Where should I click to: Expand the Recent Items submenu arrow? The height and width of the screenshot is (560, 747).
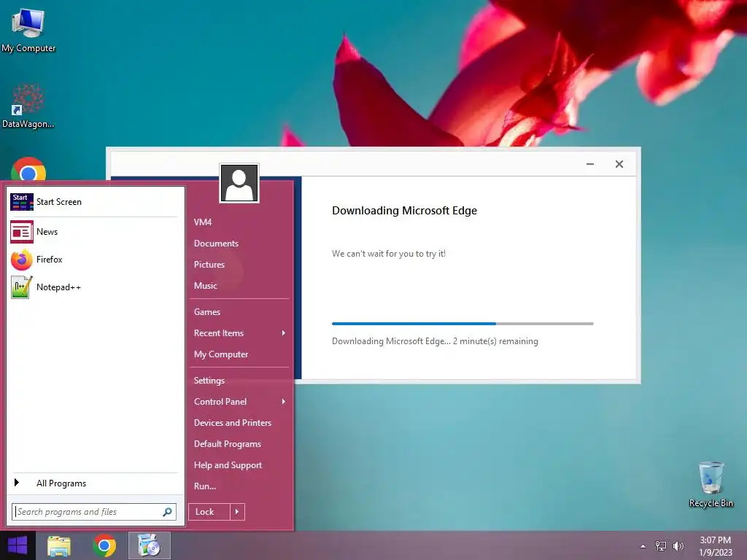pos(284,332)
